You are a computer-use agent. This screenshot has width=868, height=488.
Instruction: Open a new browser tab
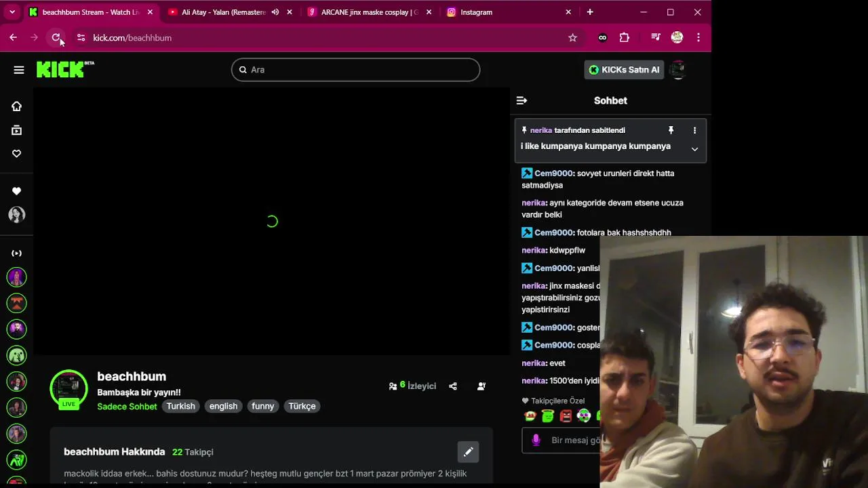click(590, 12)
